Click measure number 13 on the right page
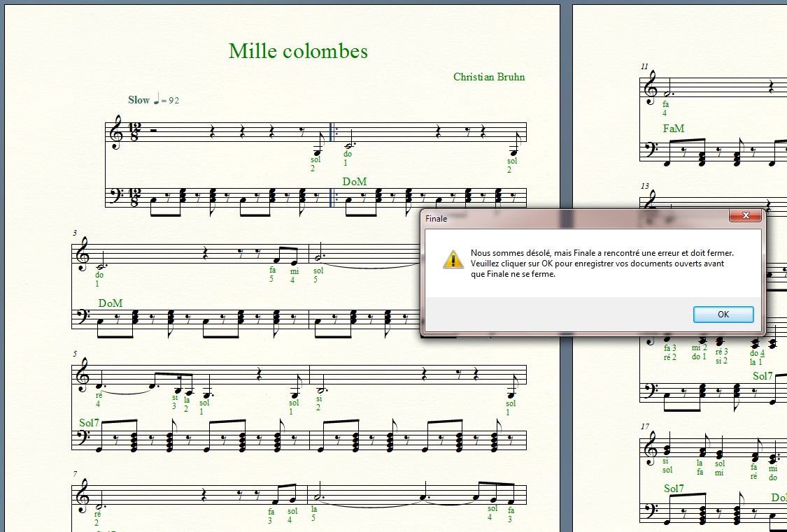 coord(644,186)
